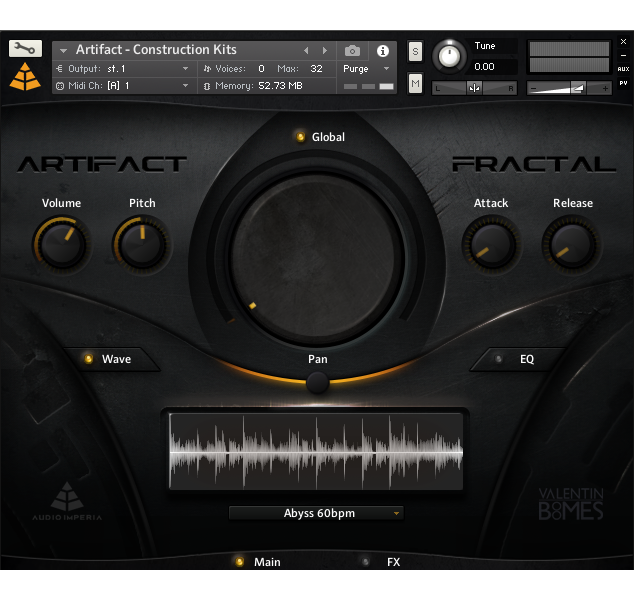Toggle the EQ switch
The width and height of the screenshot is (635, 600).
coord(499,359)
